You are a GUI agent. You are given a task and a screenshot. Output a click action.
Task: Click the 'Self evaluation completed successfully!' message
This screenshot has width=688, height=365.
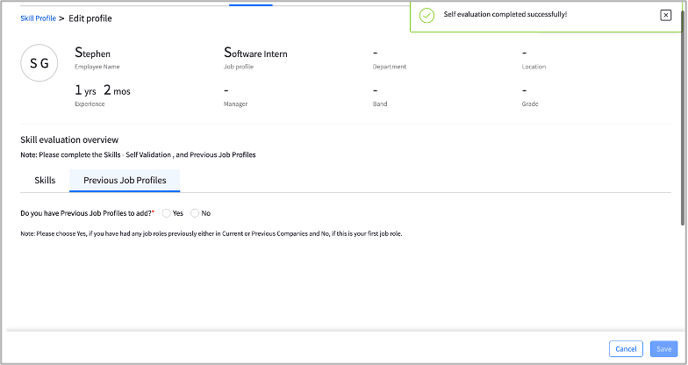[x=505, y=14]
